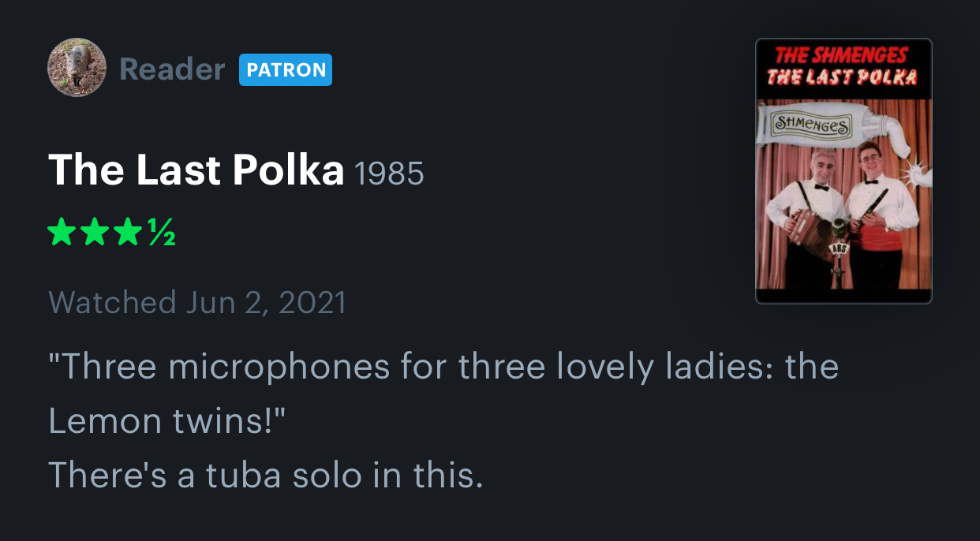
Task: Click the tuba solo review sentence
Action: coord(265,475)
